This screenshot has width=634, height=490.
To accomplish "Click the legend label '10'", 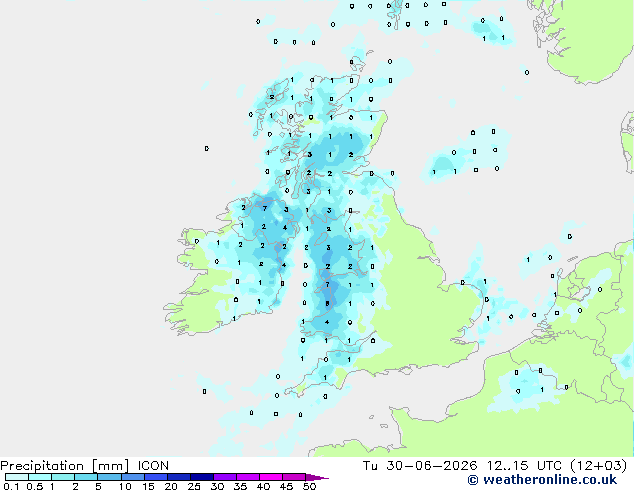I will 125,486.
